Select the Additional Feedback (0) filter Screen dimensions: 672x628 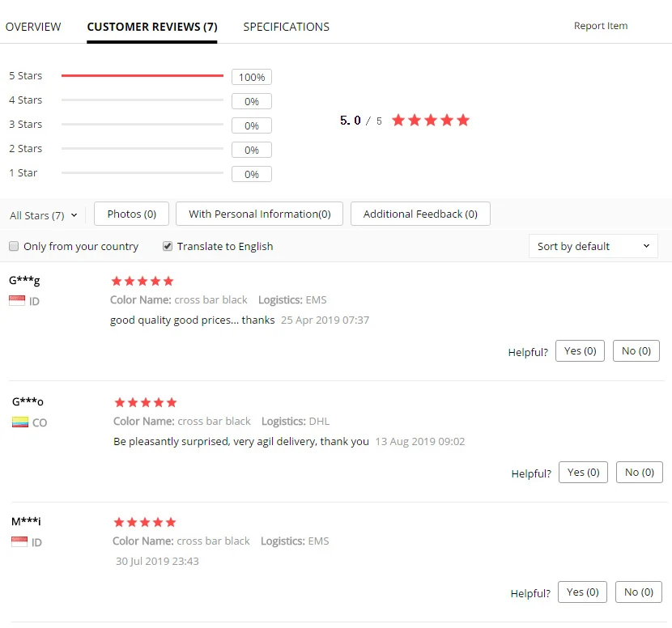(420, 214)
